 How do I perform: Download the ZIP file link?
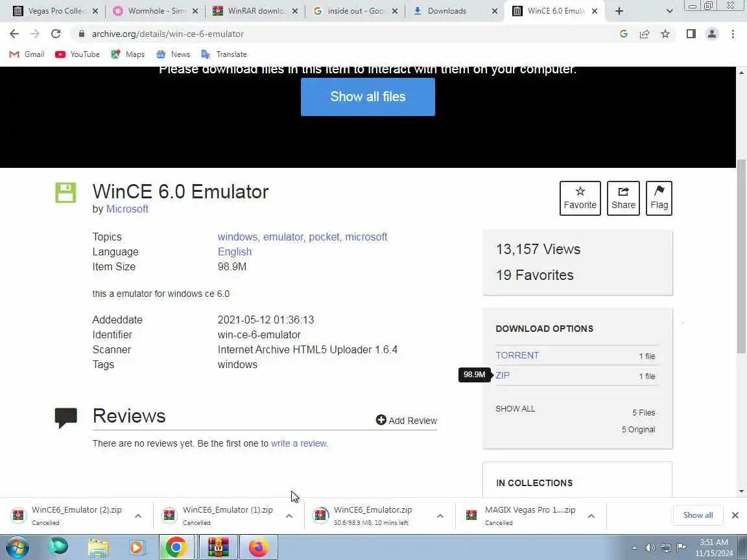[503, 375]
